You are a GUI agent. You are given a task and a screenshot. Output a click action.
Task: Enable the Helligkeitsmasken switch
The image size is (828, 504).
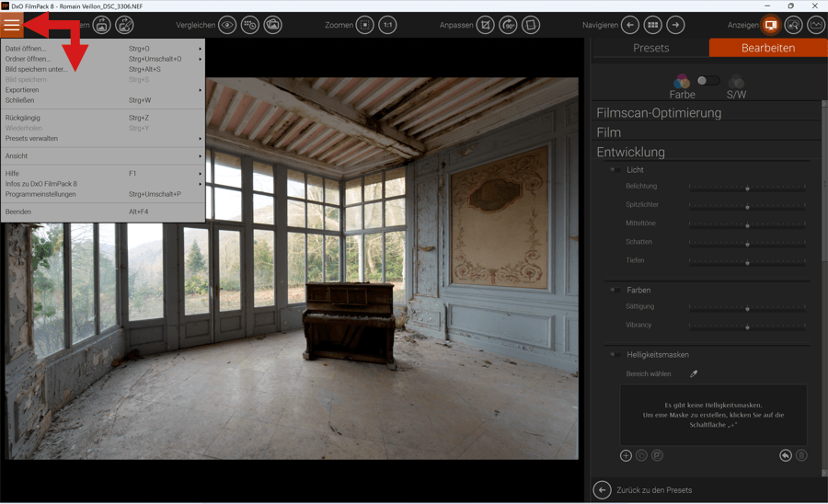614,355
